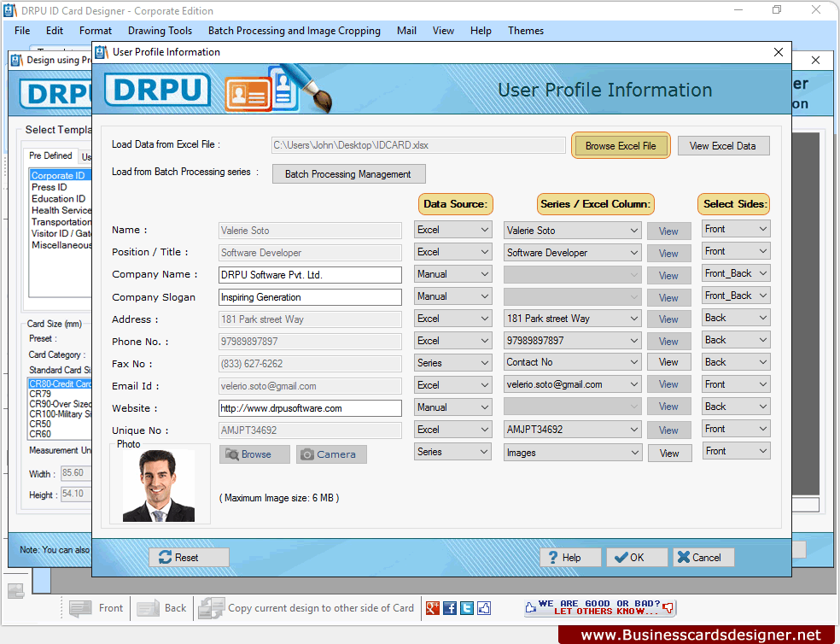Open Batch Processing and Image Cropping menu

tap(295, 31)
